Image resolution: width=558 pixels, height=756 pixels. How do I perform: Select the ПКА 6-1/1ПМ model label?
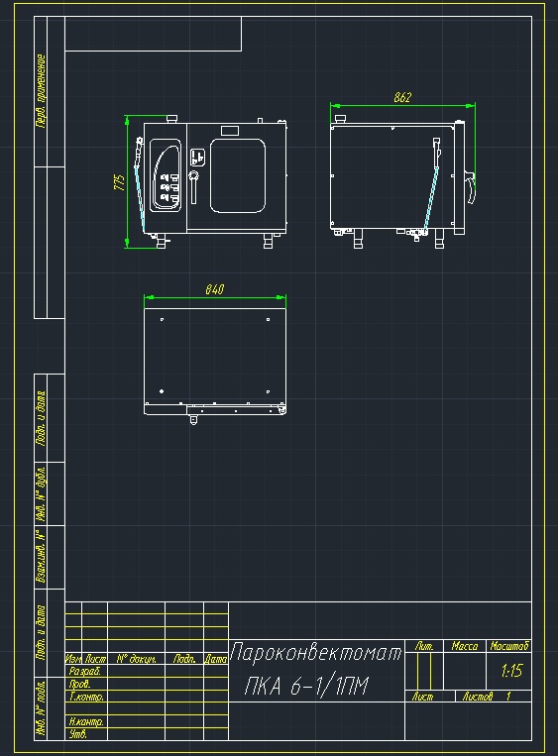coord(306,686)
